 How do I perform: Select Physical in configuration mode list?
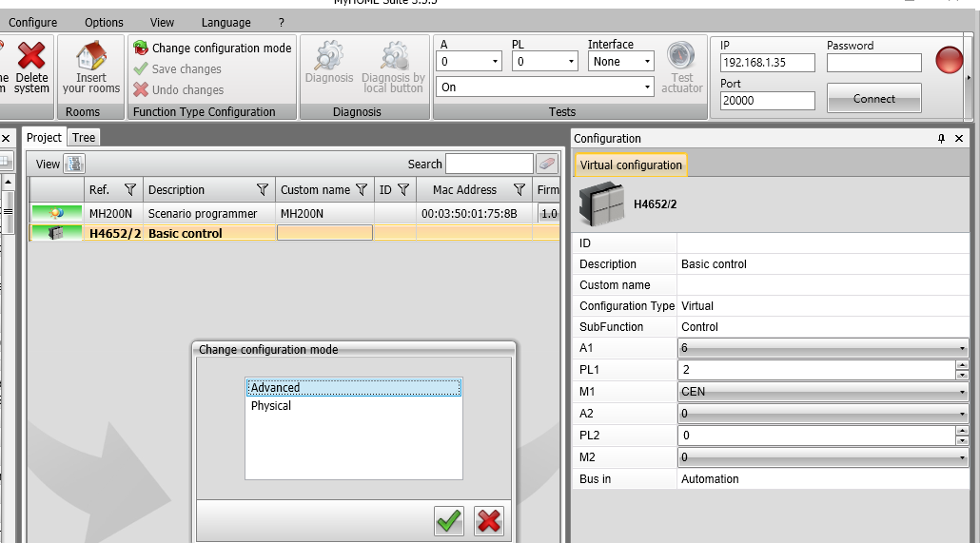pyautogui.click(x=271, y=406)
